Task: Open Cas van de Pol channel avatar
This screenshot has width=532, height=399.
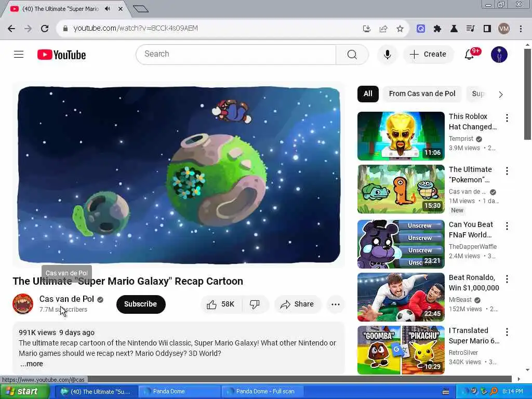Action: (x=23, y=303)
